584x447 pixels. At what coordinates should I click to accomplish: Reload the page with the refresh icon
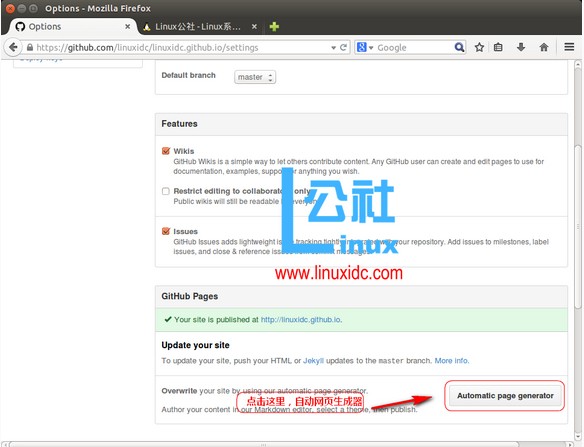(x=343, y=47)
